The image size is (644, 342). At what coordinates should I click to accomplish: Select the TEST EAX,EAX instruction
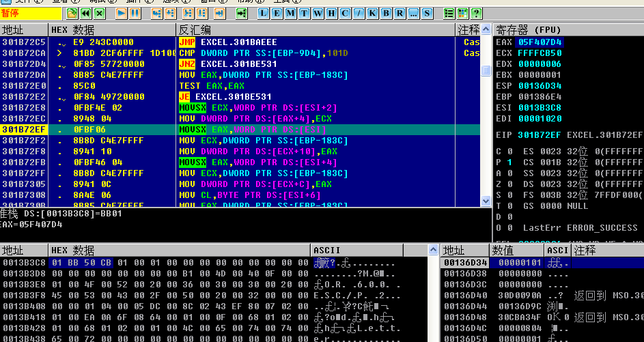[240, 86]
